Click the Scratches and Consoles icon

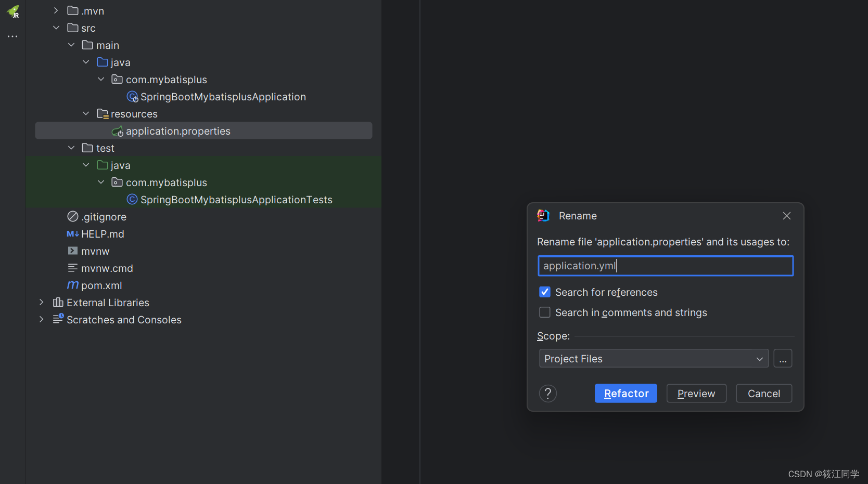pos(58,319)
